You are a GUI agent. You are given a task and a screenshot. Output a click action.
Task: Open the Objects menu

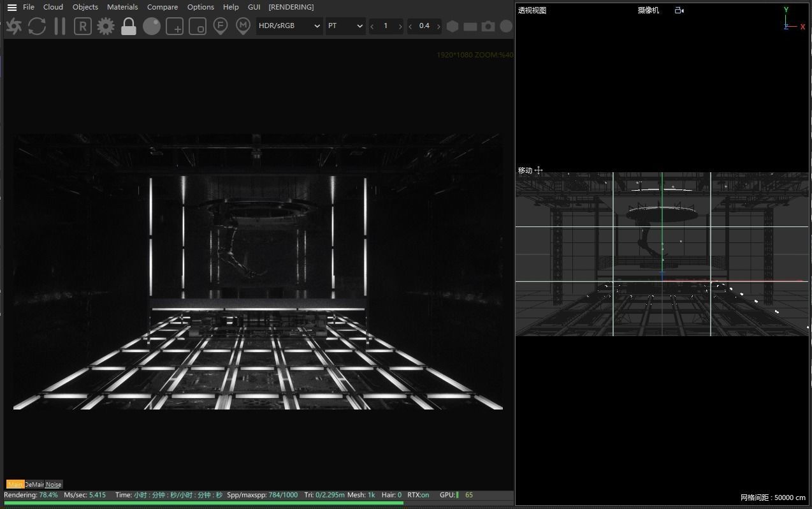[85, 7]
